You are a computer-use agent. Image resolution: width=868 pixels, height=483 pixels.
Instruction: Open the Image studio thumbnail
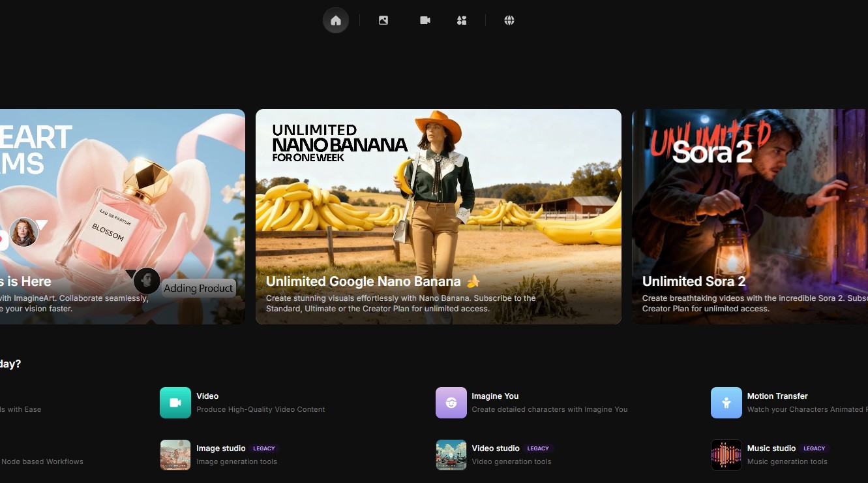click(175, 455)
